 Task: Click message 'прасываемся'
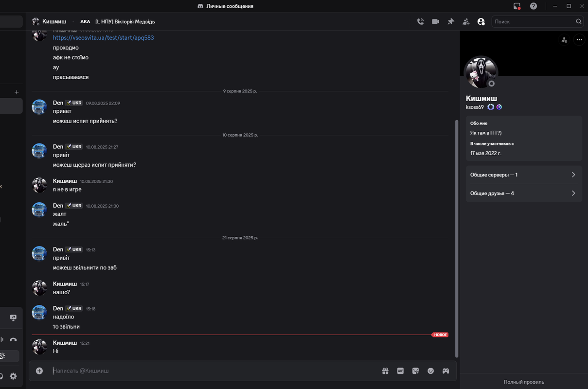[71, 77]
